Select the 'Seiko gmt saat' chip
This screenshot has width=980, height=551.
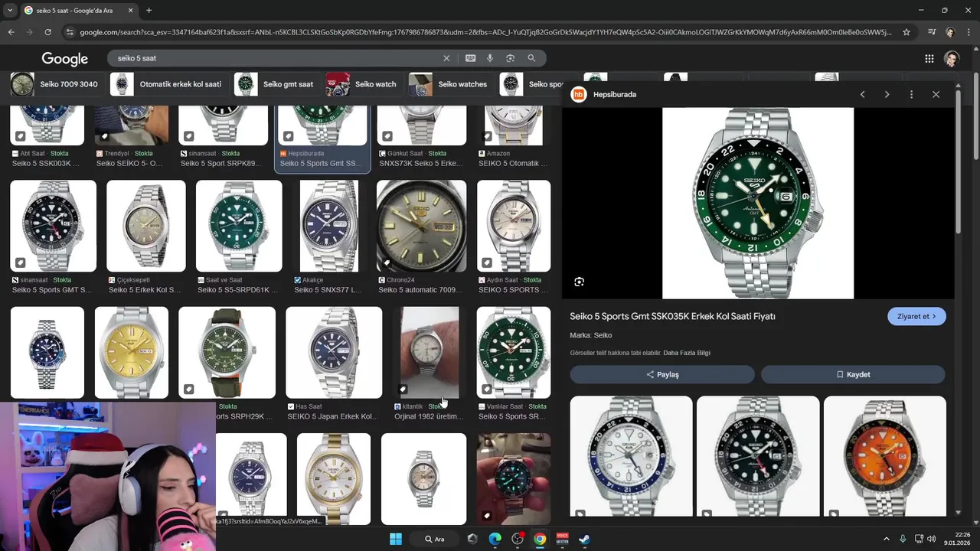tap(276, 84)
